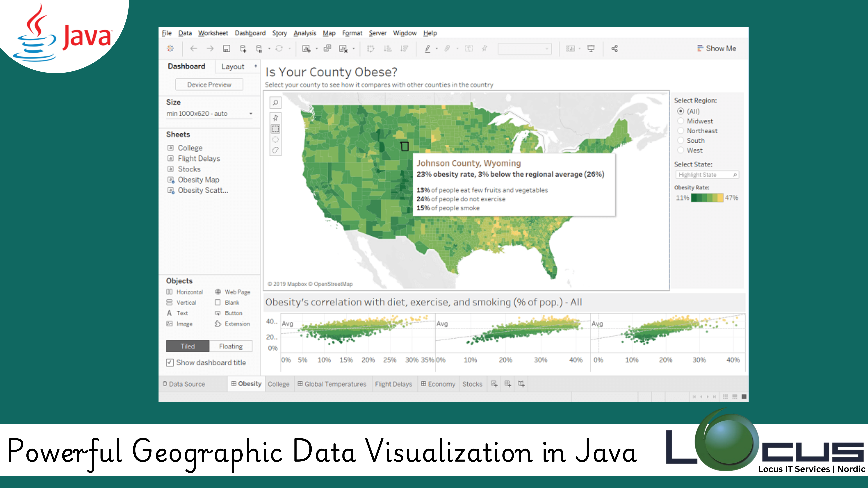
Task: Click the Device Preview button
Action: [x=209, y=85]
